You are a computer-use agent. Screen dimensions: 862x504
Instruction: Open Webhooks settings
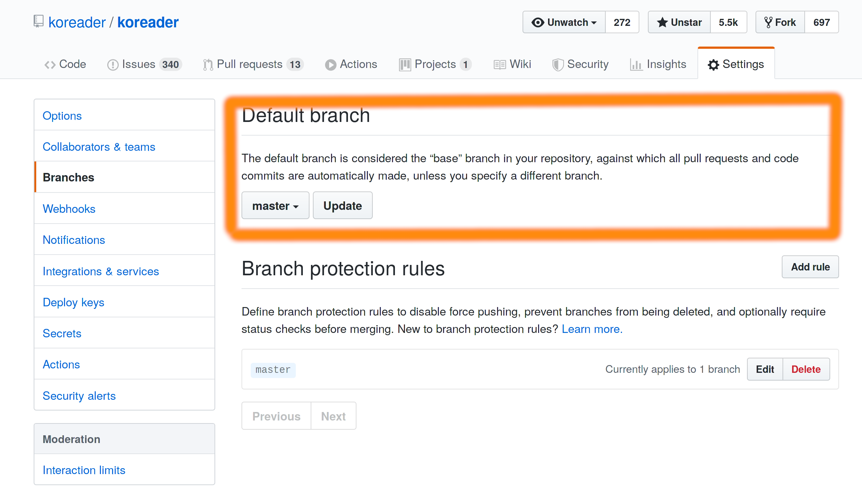pyautogui.click(x=124, y=208)
